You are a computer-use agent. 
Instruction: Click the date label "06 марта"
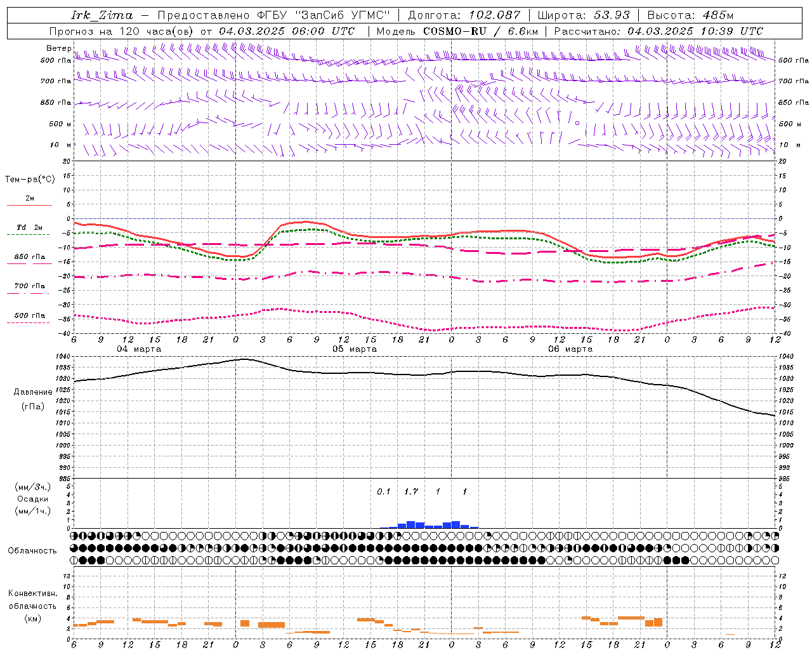[570, 349]
